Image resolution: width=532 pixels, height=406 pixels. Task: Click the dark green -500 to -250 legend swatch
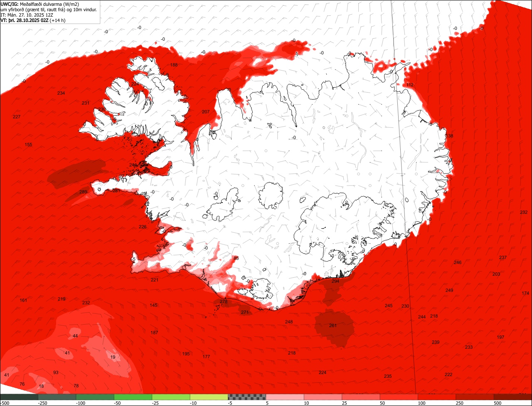click(19, 397)
